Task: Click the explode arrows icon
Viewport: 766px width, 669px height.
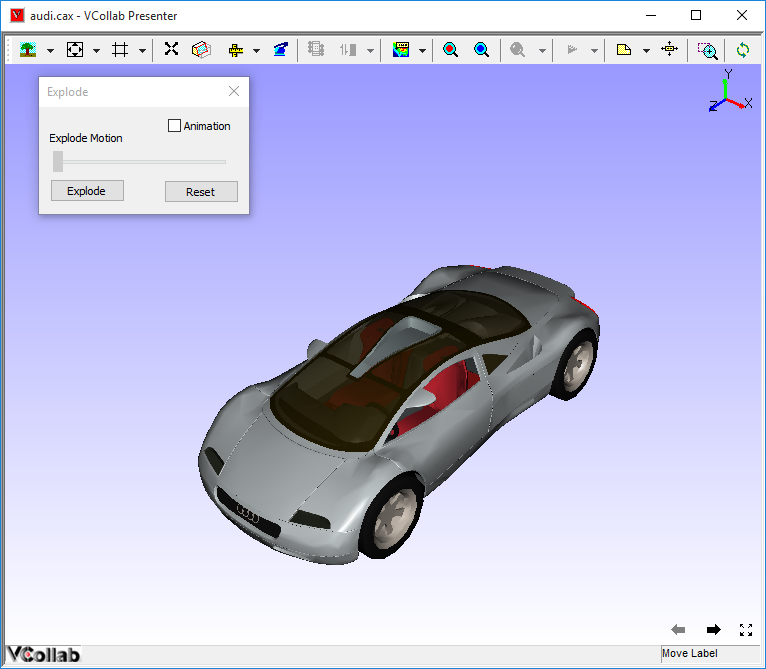Action: pyautogui.click(x=171, y=49)
